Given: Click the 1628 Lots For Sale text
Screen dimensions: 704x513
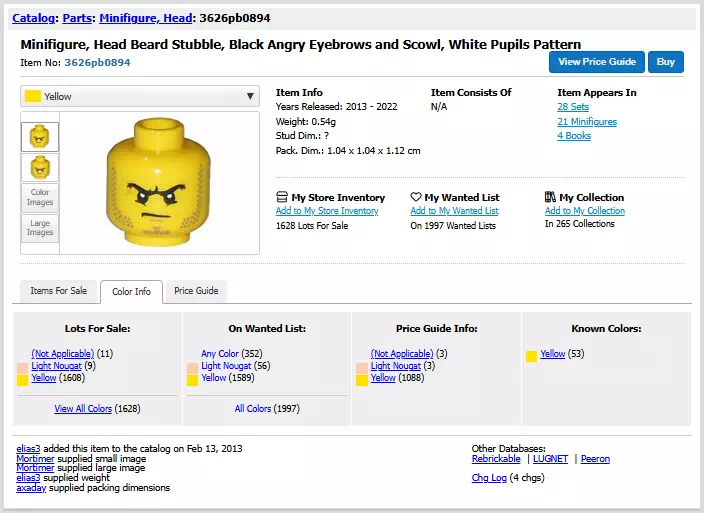Looking at the screenshot, I should [x=312, y=226].
